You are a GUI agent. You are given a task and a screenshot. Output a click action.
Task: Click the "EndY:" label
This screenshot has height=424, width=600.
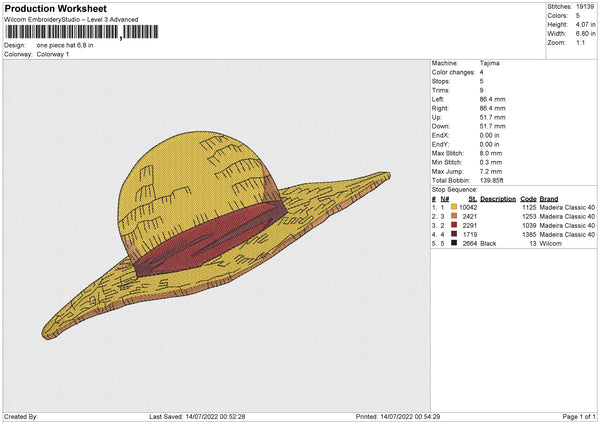pyautogui.click(x=440, y=144)
